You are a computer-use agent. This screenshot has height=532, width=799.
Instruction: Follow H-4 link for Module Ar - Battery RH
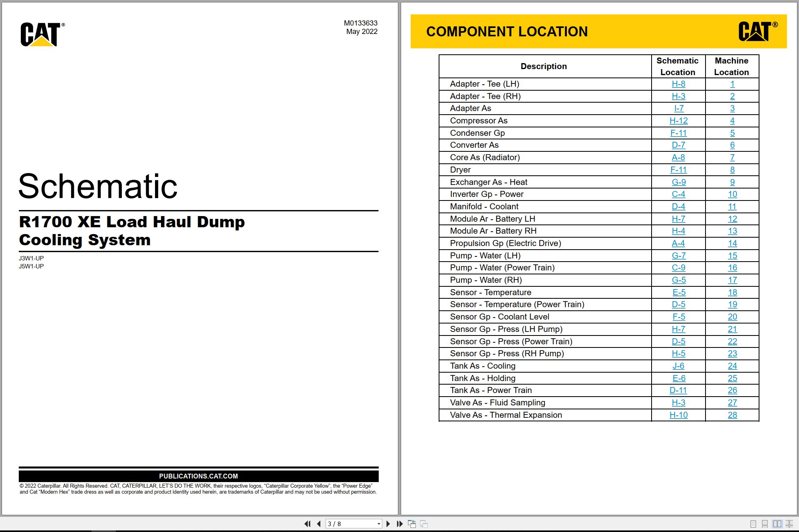click(678, 231)
